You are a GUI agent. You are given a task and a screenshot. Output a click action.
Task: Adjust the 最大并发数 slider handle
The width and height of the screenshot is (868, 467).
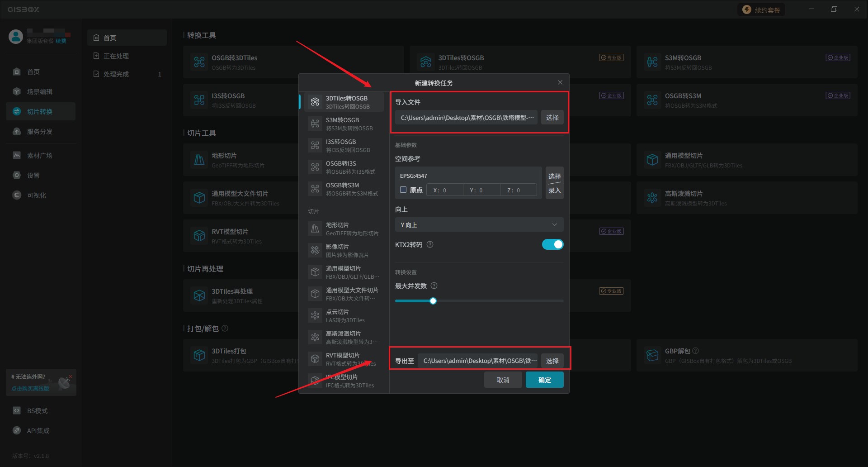pyautogui.click(x=433, y=301)
